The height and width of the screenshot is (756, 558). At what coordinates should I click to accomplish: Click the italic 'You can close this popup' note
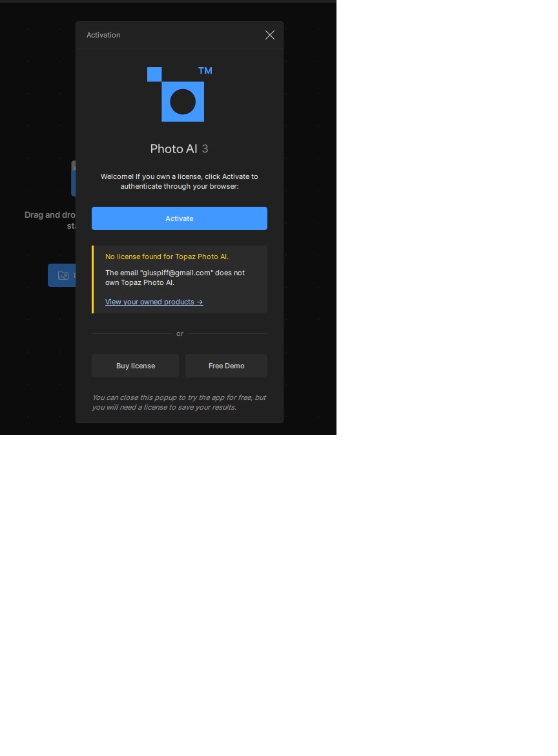(x=180, y=402)
